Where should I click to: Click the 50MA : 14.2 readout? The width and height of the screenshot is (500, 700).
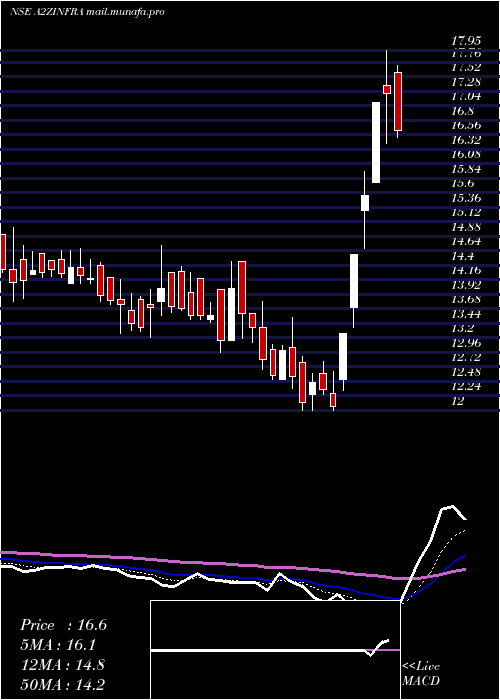(62, 684)
